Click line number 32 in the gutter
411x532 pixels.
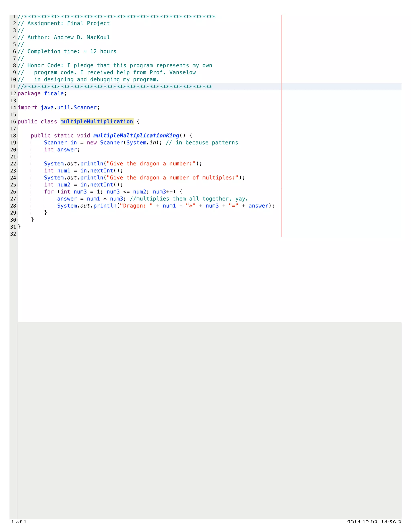point(13,234)
